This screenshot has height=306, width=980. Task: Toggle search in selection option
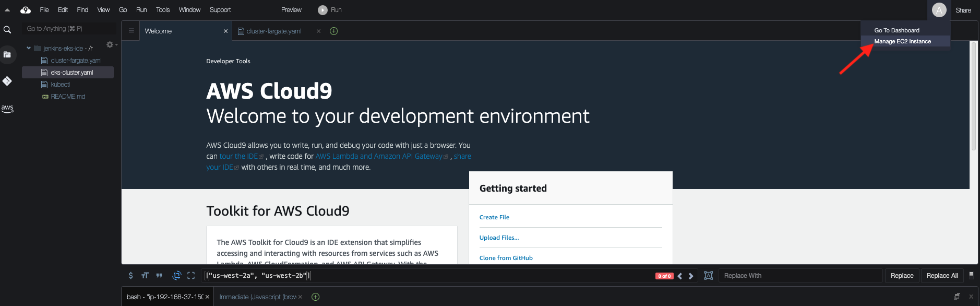click(x=191, y=276)
